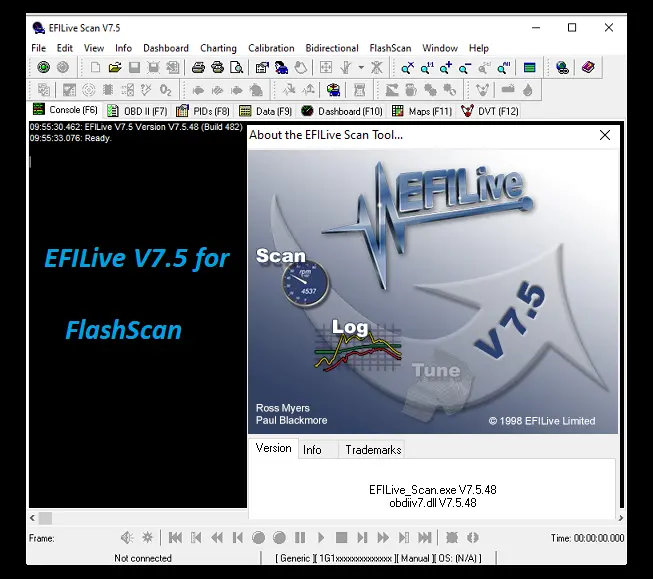Open the FlashScan menu
The height and width of the screenshot is (579, 653).
[x=390, y=48]
